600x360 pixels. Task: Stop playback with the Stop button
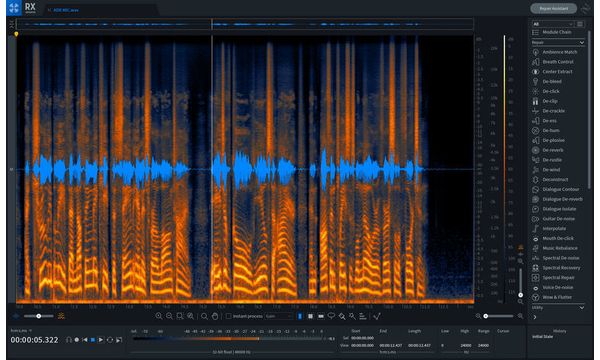click(93, 340)
